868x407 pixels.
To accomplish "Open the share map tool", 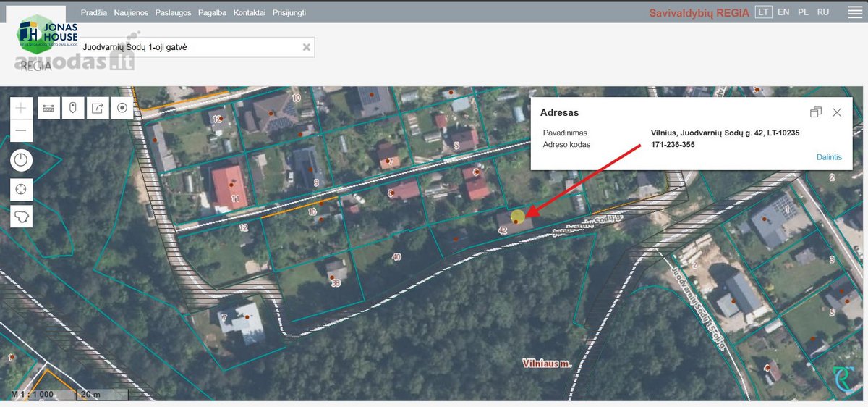I will [x=97, y=108].
